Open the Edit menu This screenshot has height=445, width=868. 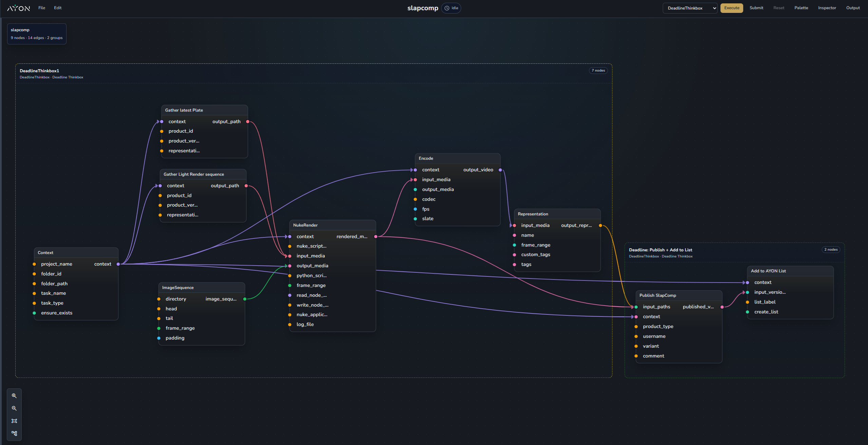point(58,8)
